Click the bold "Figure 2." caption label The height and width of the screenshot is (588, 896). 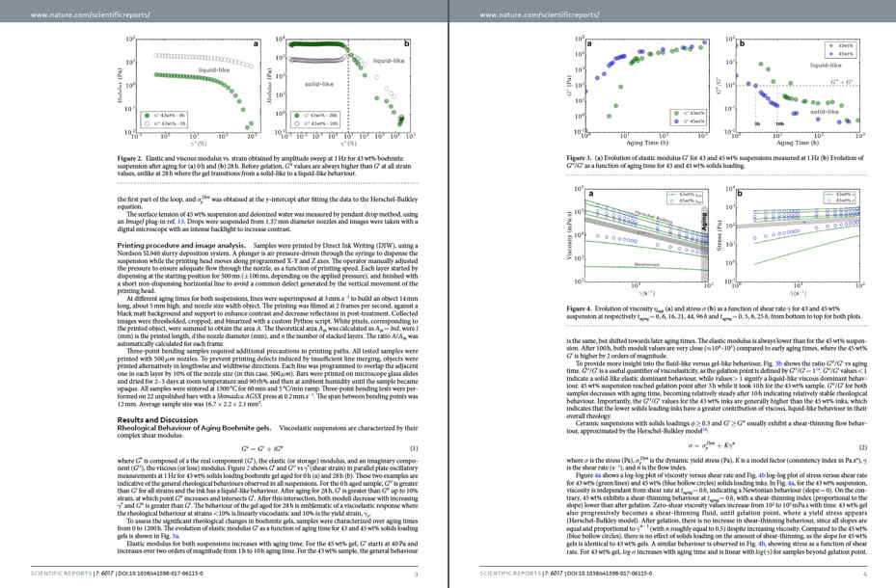(x=129, y=159)
